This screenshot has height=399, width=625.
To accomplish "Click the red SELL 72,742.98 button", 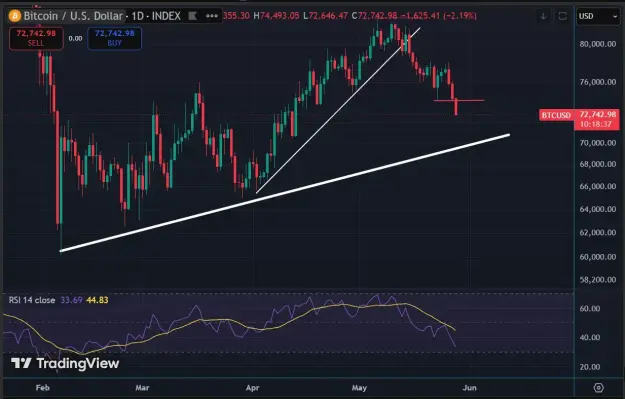I will [36, 38].
